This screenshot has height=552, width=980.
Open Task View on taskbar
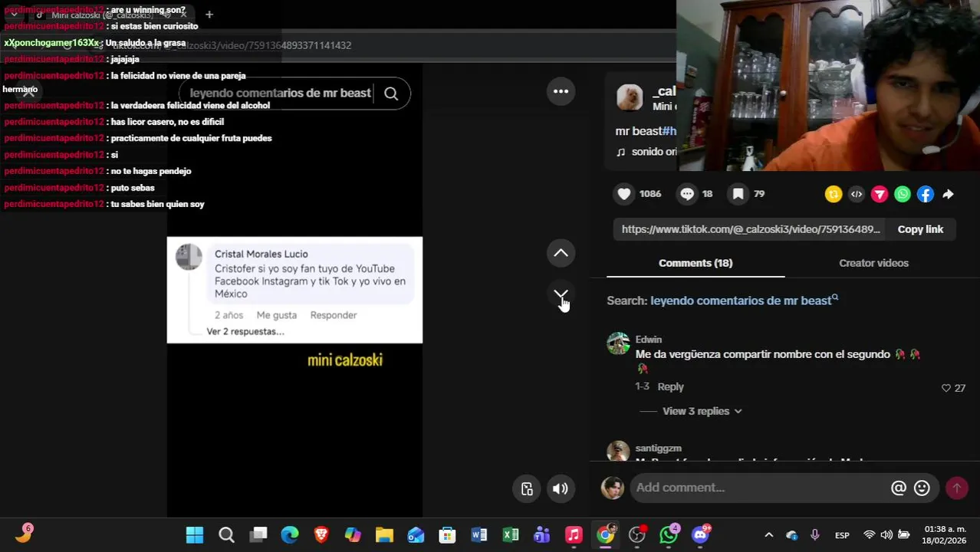coord(258,535)
